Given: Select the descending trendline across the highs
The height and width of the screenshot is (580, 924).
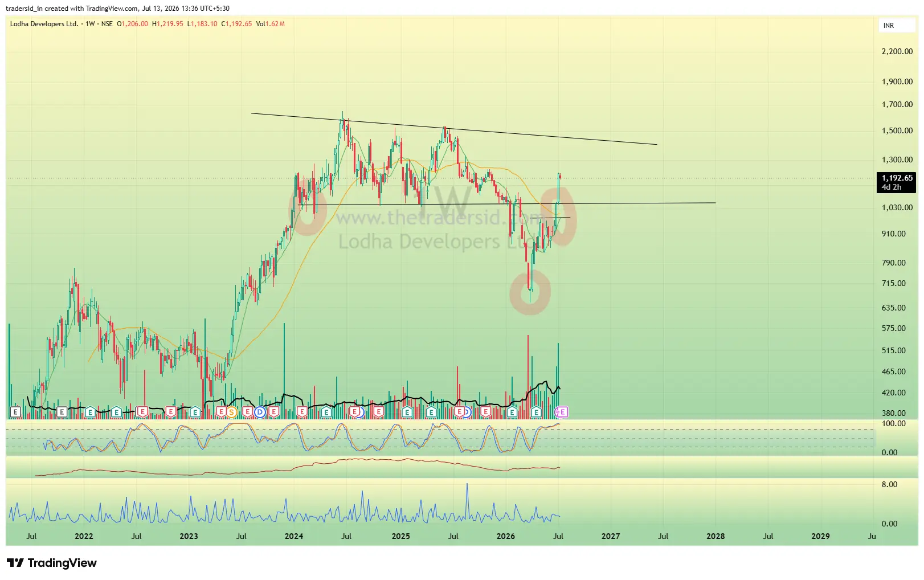Looking at the screenshot, I should (x=454, y=129).
